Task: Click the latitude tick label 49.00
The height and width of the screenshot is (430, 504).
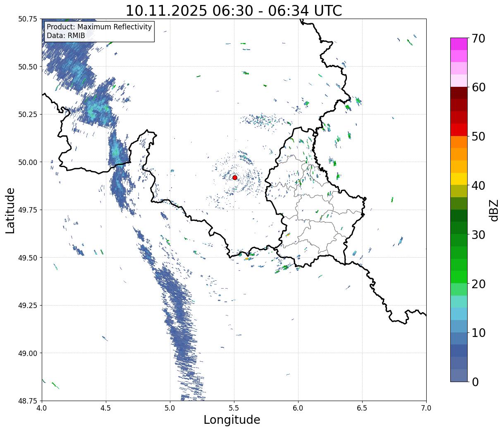Action: (x=28, y=353)
